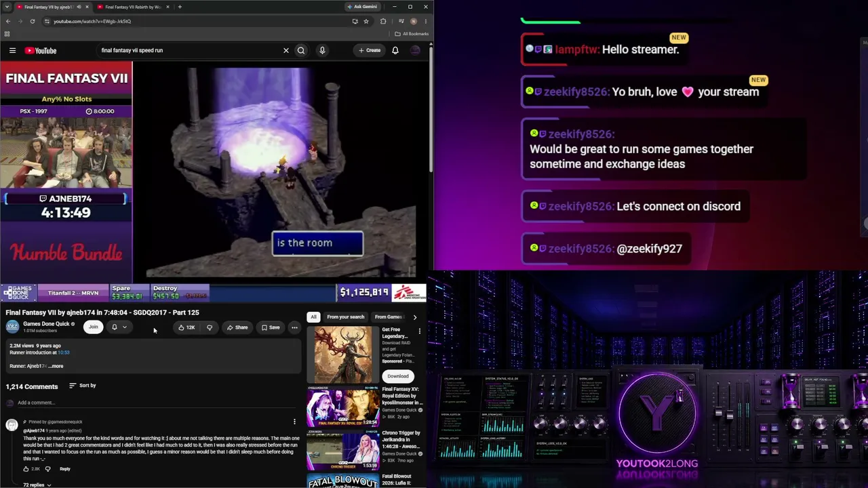Open the Games Done Quick channel avatar
The height and width of the screenshot is (488, 868).
12,327
